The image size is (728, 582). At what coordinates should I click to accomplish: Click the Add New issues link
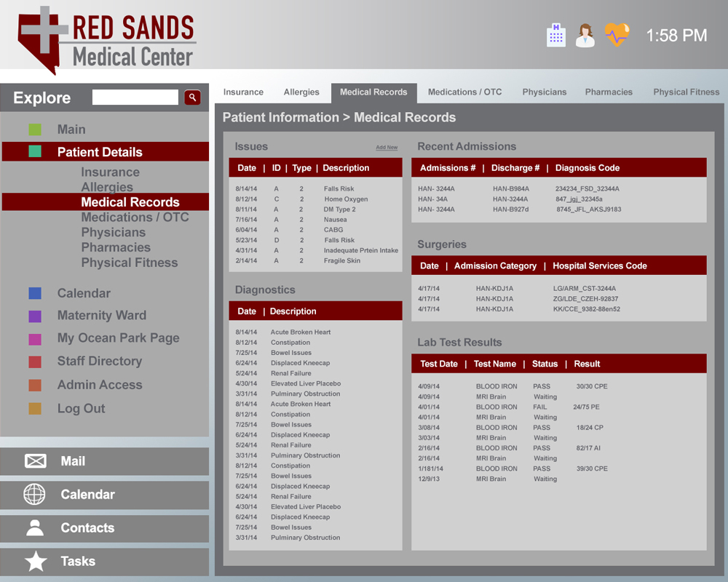[387, 148]
